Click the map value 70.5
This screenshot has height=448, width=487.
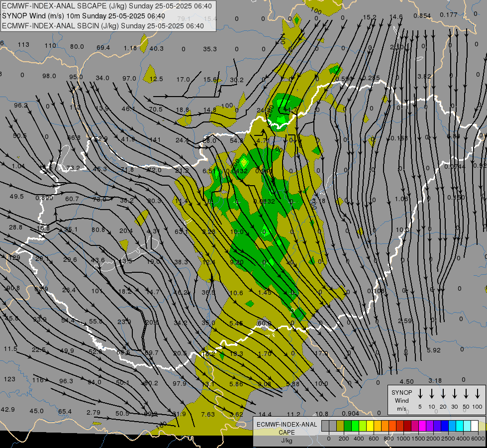[156, 109]
